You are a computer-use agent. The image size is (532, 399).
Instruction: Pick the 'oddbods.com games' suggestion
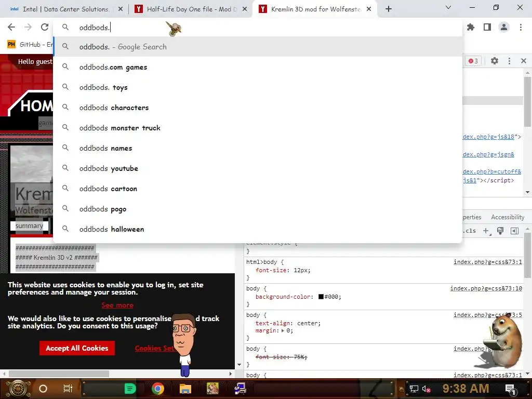click(258, 67)
